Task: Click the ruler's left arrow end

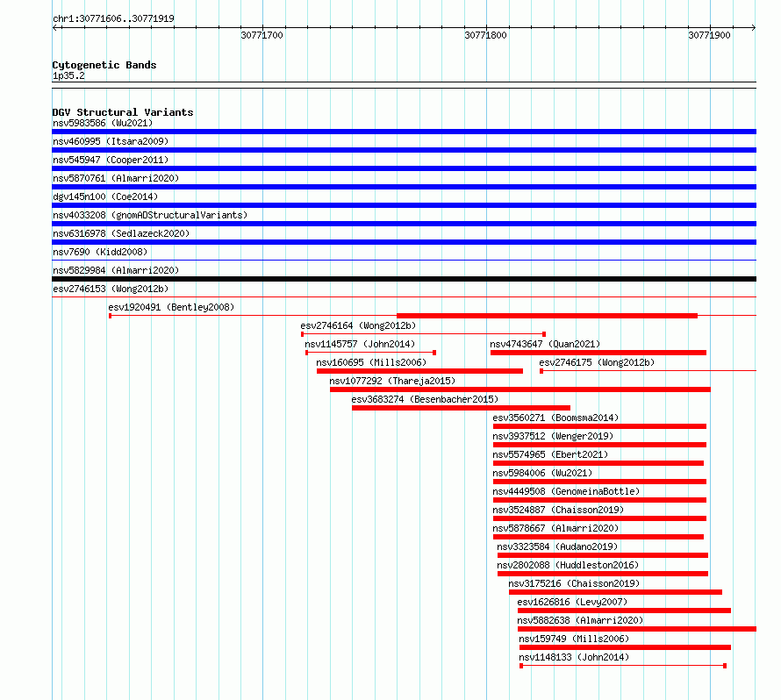Action: coord(54,28)
